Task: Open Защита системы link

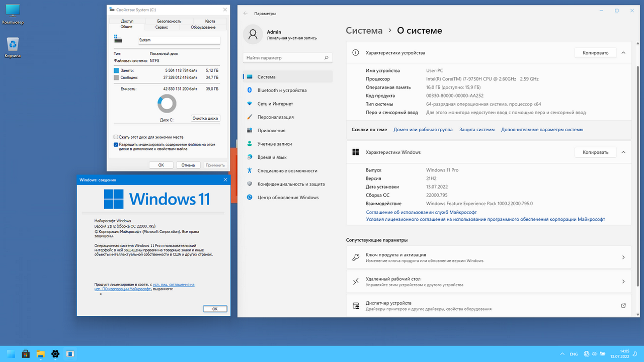Action: [477, 130]
